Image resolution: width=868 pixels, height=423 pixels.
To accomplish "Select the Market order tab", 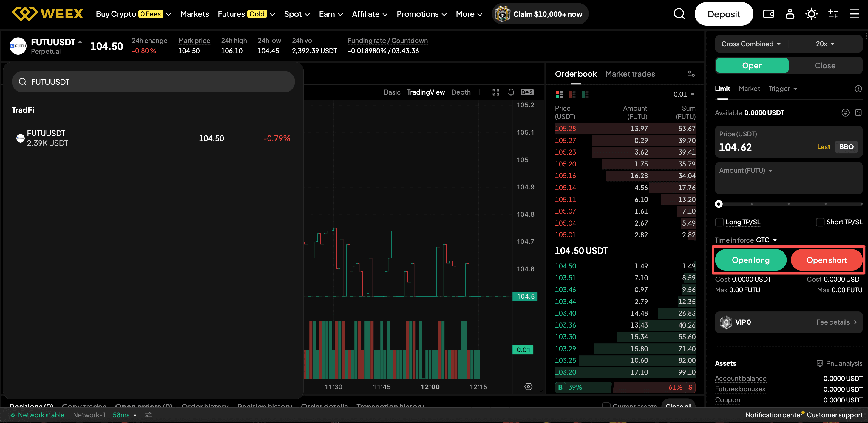I will coord(749,89).
